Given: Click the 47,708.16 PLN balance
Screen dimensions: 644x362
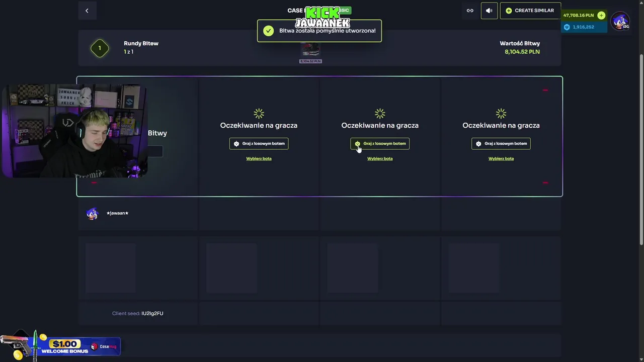Looking at the screenshot, I should [579, 15].
